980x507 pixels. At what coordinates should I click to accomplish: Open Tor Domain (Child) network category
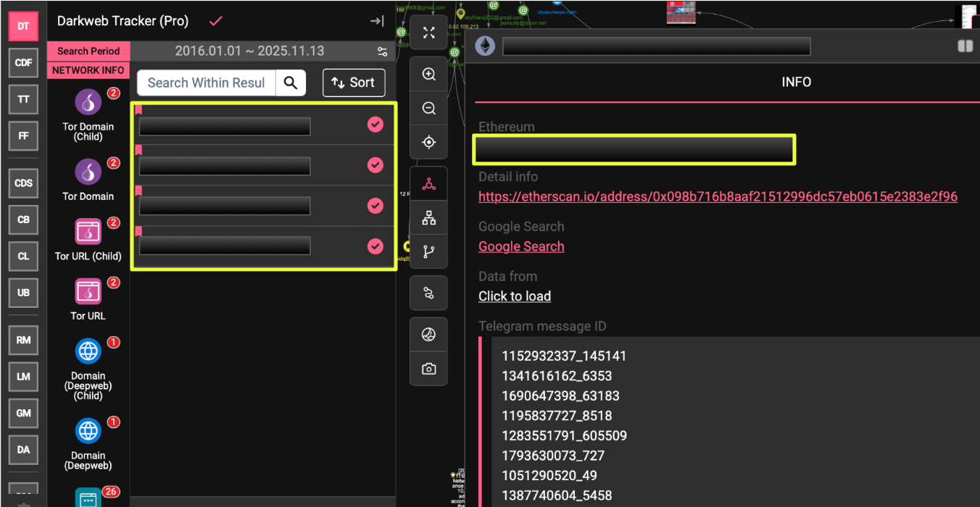(x=88, y=103)
